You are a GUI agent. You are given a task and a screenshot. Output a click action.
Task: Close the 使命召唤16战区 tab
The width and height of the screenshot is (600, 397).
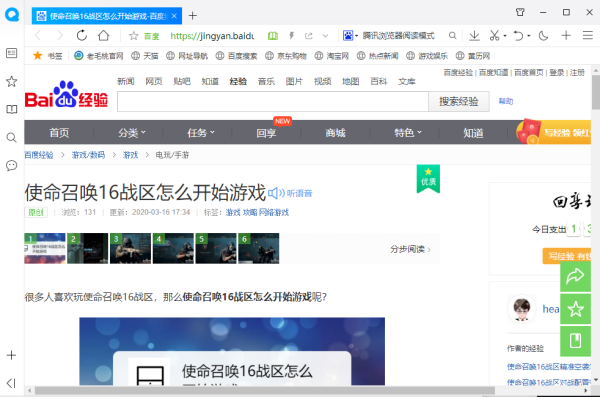pyautogui.click(x=174, y=16)
